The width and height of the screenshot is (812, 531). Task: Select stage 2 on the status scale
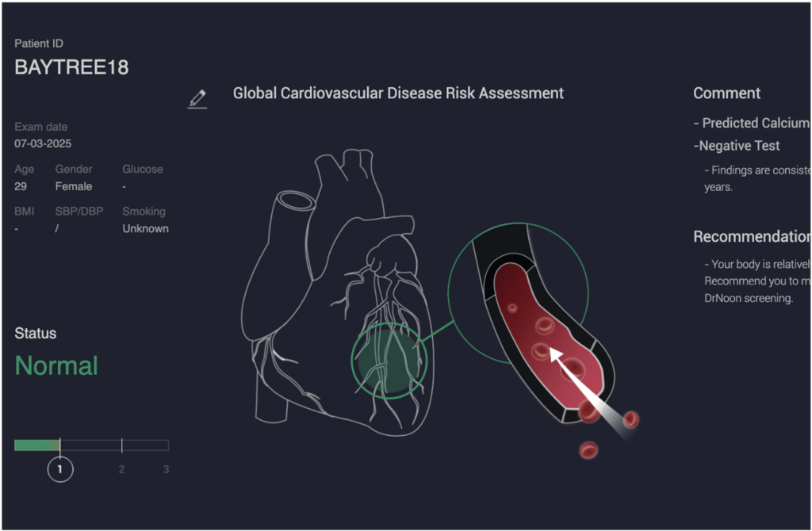(x=121, y=469)
